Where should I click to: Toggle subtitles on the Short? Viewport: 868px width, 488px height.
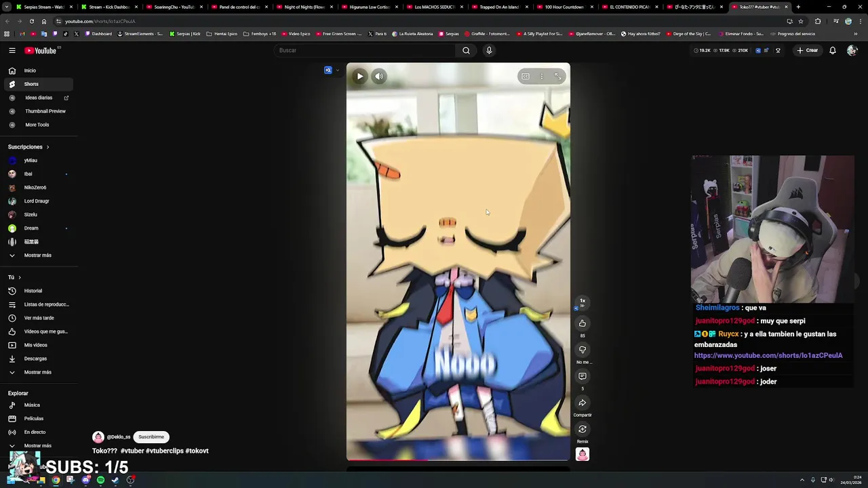coord(526,77)
